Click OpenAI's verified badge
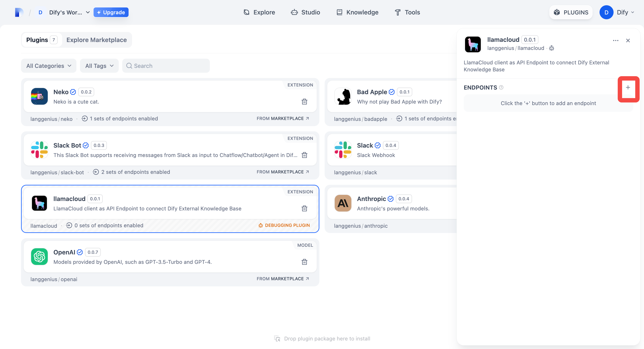The image size is (644, 349). click(80, 252)
